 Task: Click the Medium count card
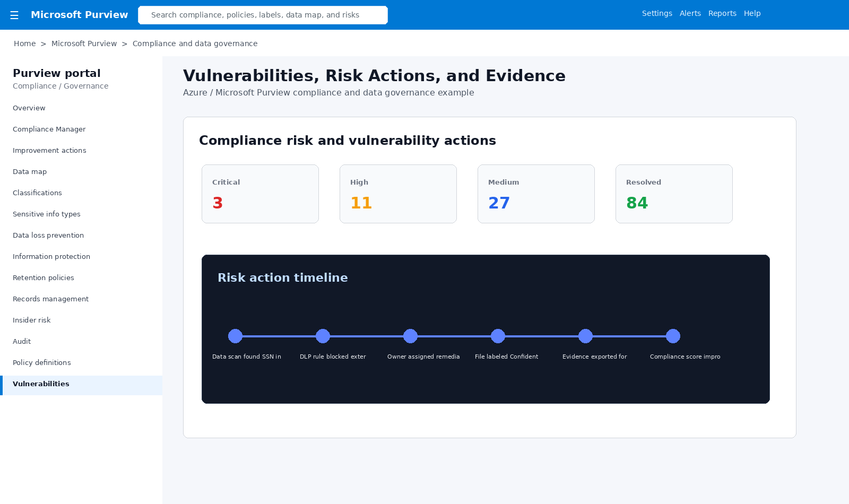536,194
